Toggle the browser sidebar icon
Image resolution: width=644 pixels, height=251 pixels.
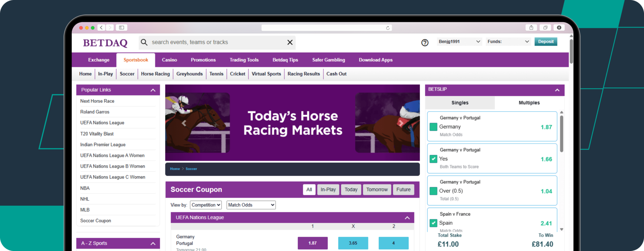tap(121, 27)
